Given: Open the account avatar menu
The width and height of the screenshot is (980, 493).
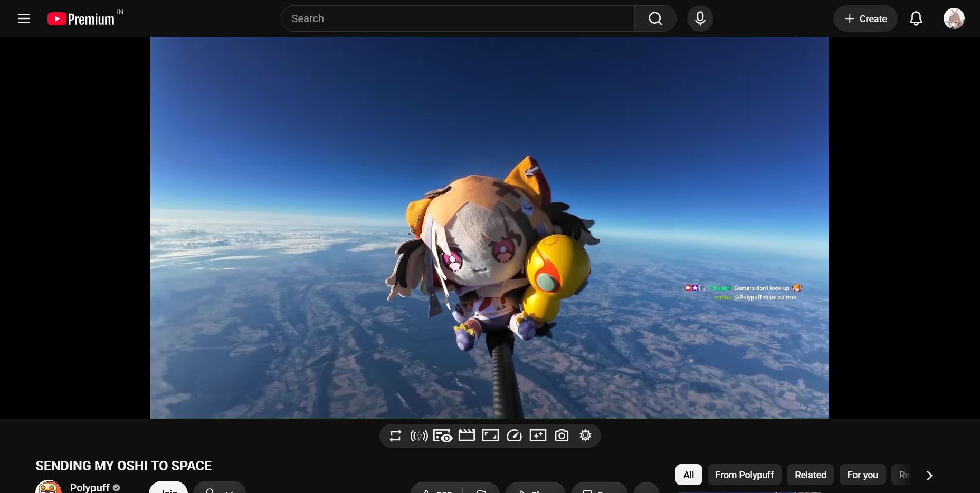Looking at the screenshot, I should point(954,18).
